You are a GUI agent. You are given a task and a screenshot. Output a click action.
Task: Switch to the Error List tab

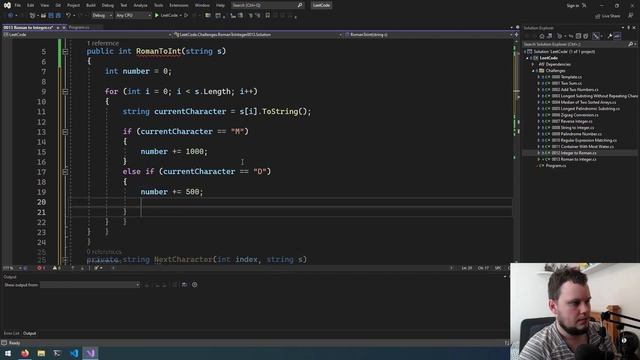[x=11, y=333]
